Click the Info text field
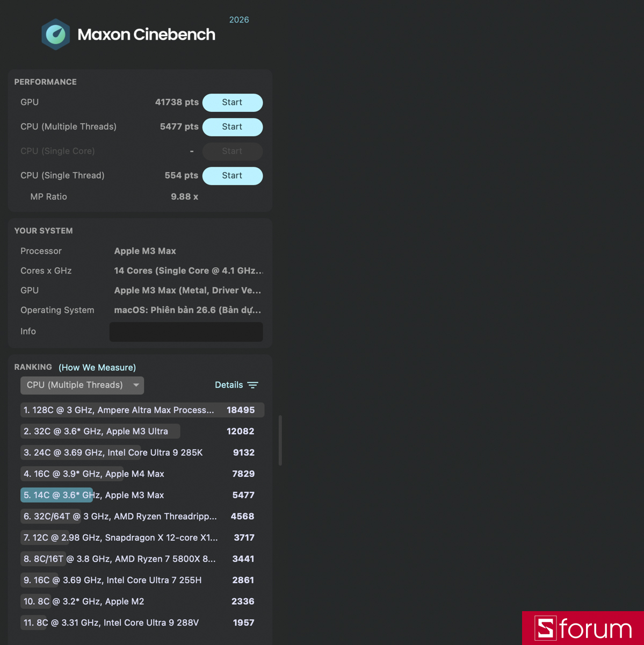 pyautogui.click(x=186, y=332)
